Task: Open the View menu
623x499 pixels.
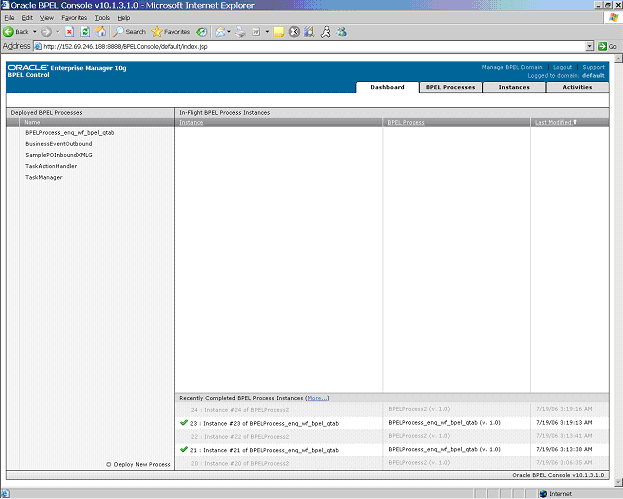Action: pos(46,18)
